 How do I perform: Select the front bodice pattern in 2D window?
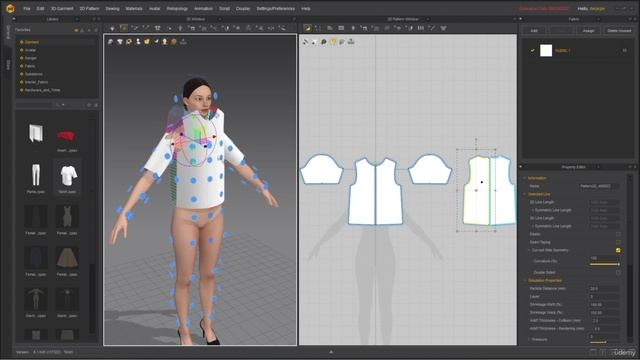coord(376,192)
